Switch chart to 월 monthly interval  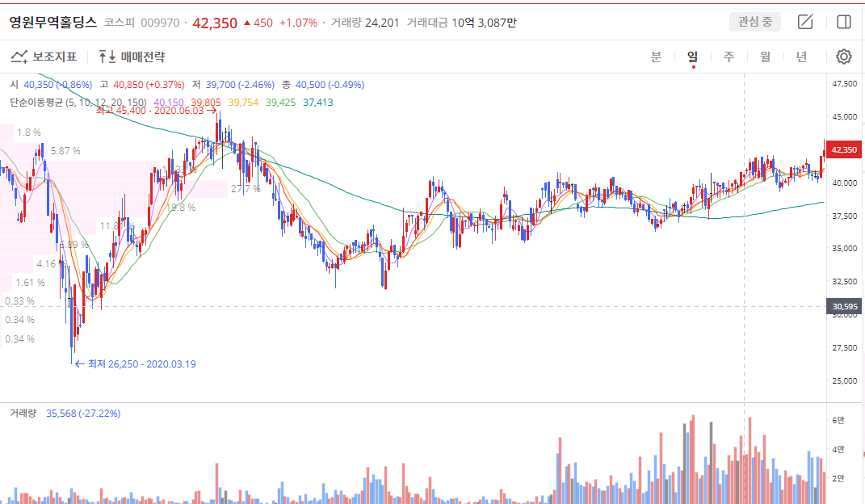pos(765,57)
